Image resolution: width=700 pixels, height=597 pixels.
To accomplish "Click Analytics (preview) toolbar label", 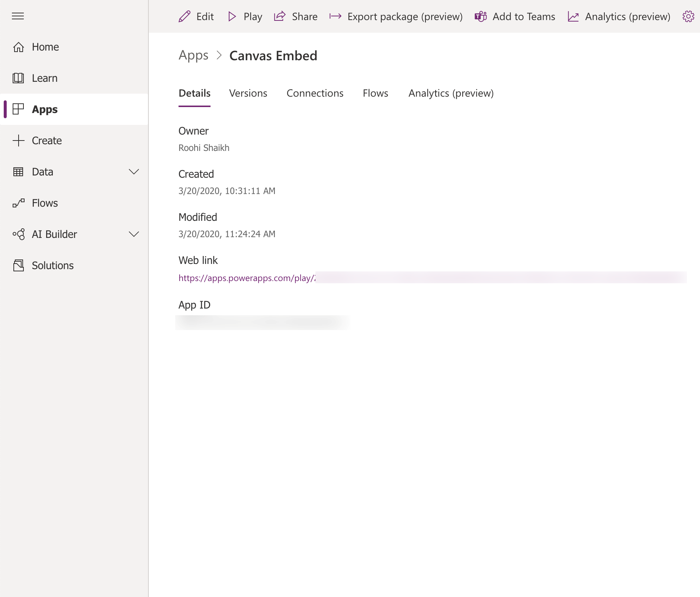I will (627, 17).
